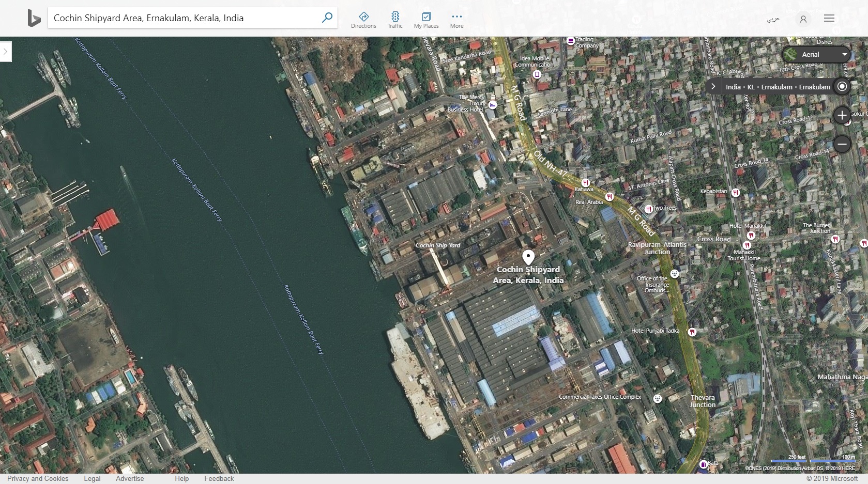Click The Mercy Luxury Business Hotel icon
Screen dimensions: 868x484
[x=492, y=105]
